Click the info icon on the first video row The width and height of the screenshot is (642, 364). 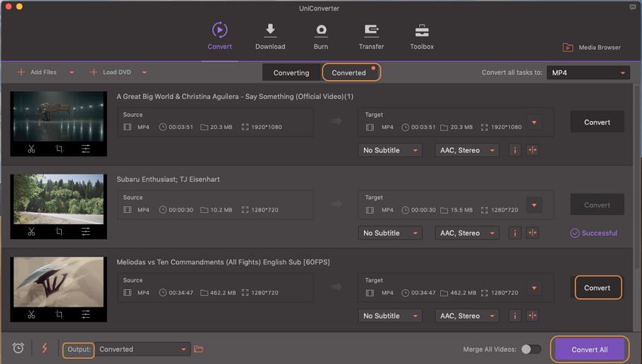(515, 150)
